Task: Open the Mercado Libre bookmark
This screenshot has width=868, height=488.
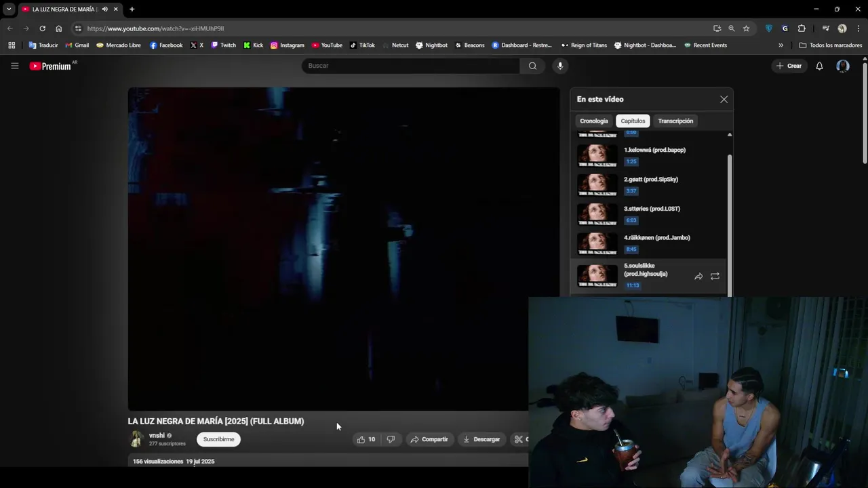Action: click(x=119, y=45)
